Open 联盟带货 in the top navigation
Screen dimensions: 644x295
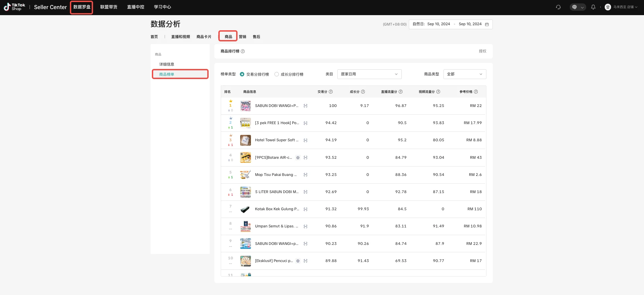(109, 7)
